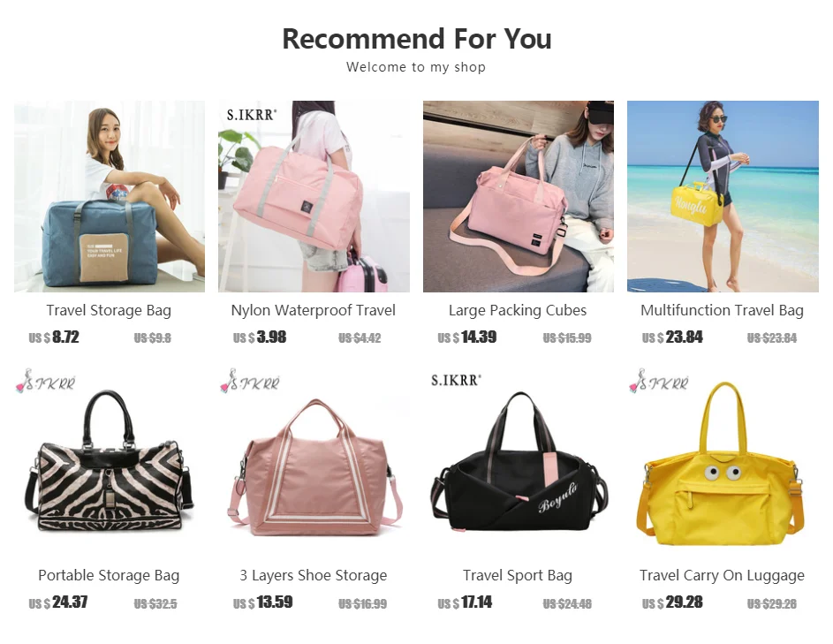Open the Multifunction Travel Bag title link

point(722,310)
